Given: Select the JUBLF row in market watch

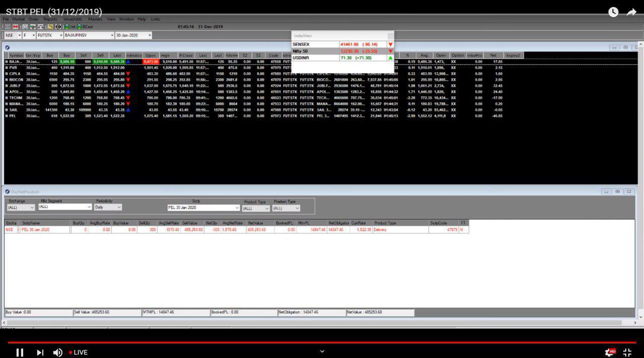Looking at the screenshot, I should (x=263, y=86).
